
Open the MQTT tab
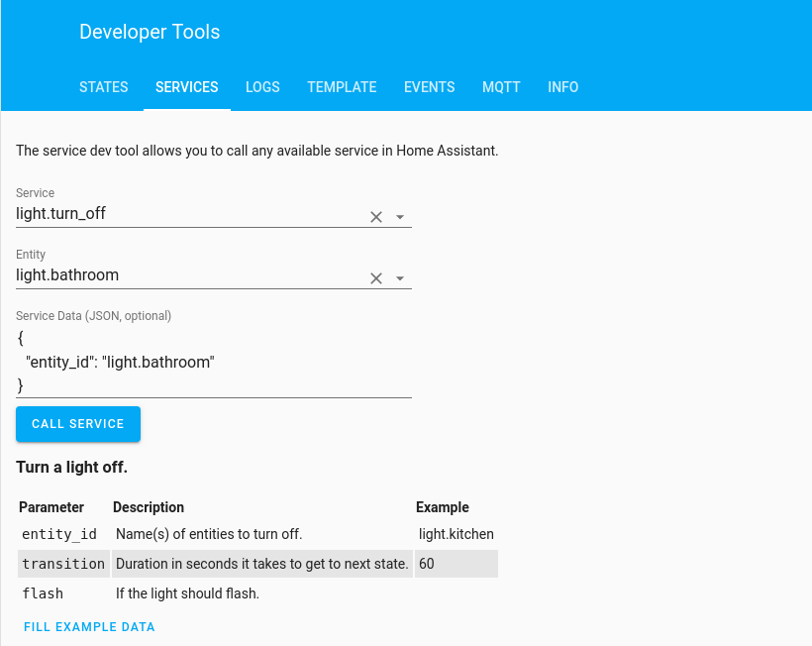click(501, 87)
